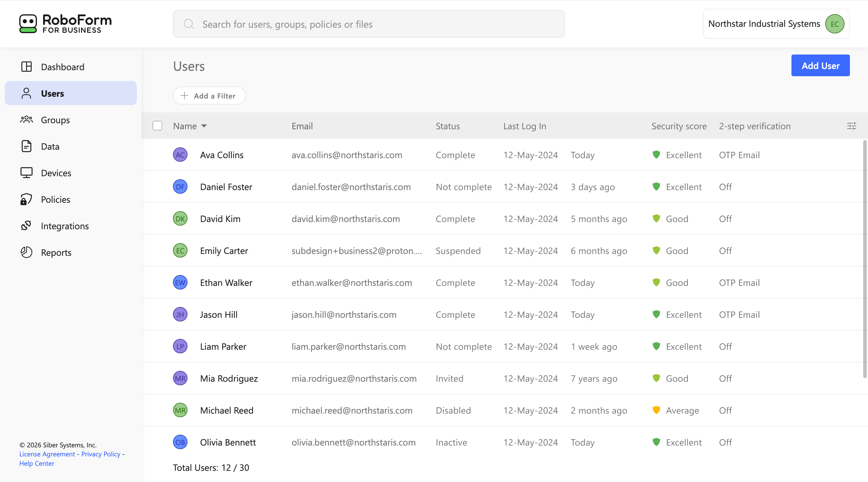Click the users list vertical scrollbar
868x482 pixels.
[865, 259]
